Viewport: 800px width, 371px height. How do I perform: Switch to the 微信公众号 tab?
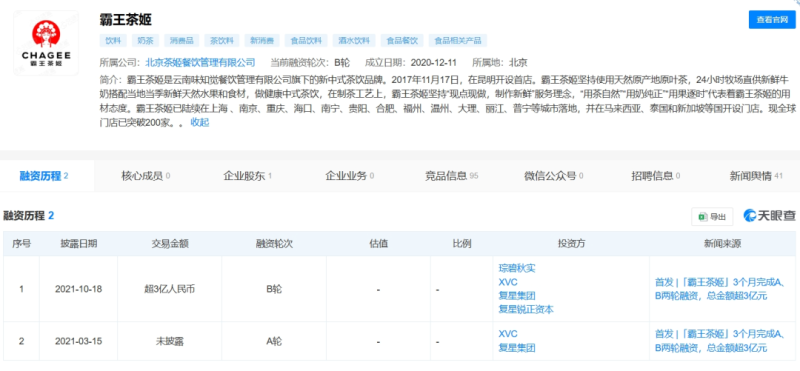pyautogui.click(x=554, y=176)
